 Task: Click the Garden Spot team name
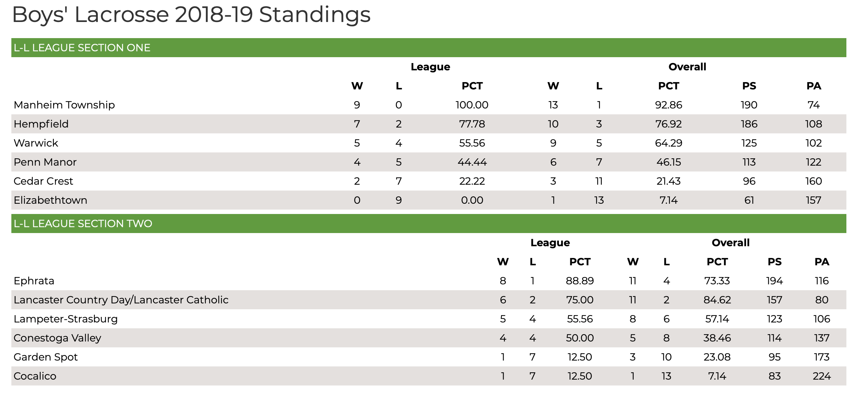pos(45,357)
